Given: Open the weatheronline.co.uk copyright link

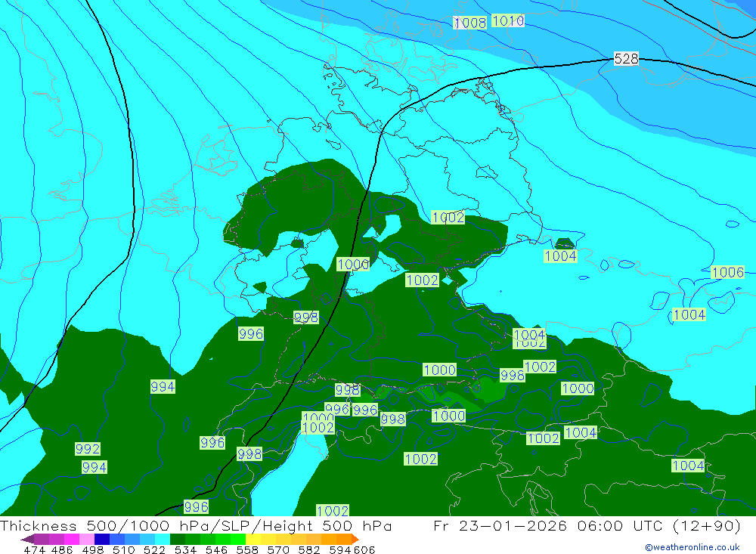Looking at the screenshot, I should [692, 547].
